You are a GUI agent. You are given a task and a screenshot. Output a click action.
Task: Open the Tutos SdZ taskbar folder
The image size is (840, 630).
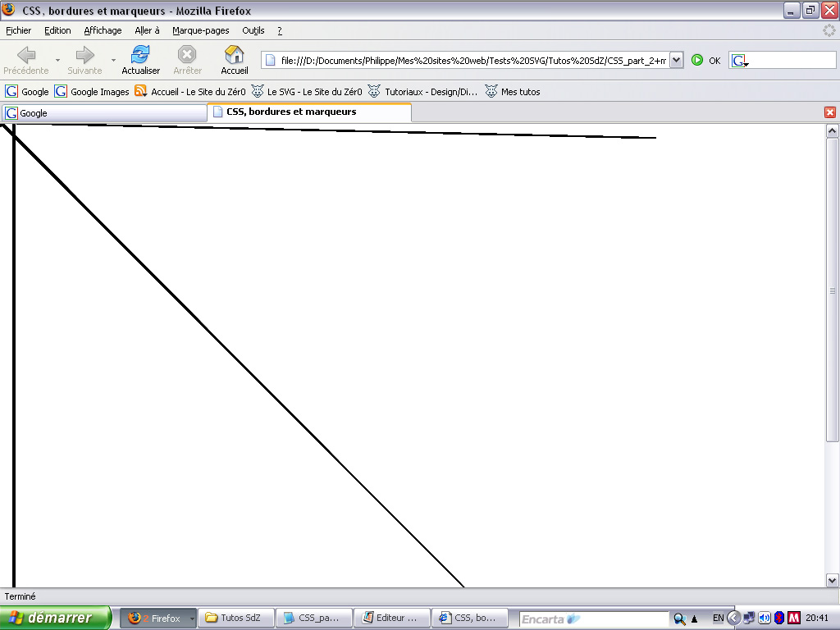pyautogui.click(x=235, y=618)
